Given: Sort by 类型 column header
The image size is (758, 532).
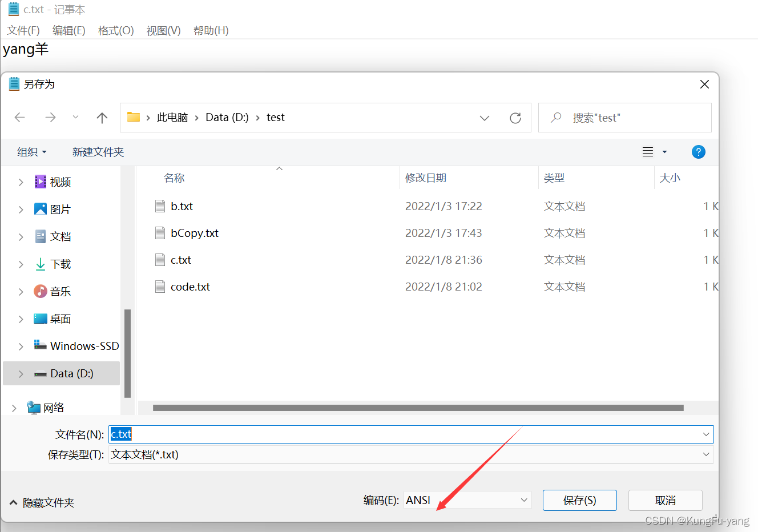Looking at the screenshot, I should pyautogui.click(x=554, y=178).
